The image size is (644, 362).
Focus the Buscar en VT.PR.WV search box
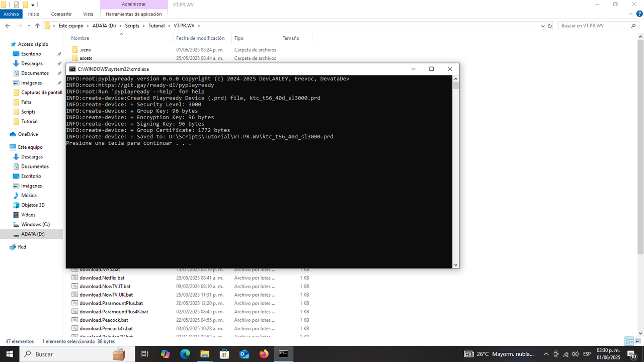point(598,26)
